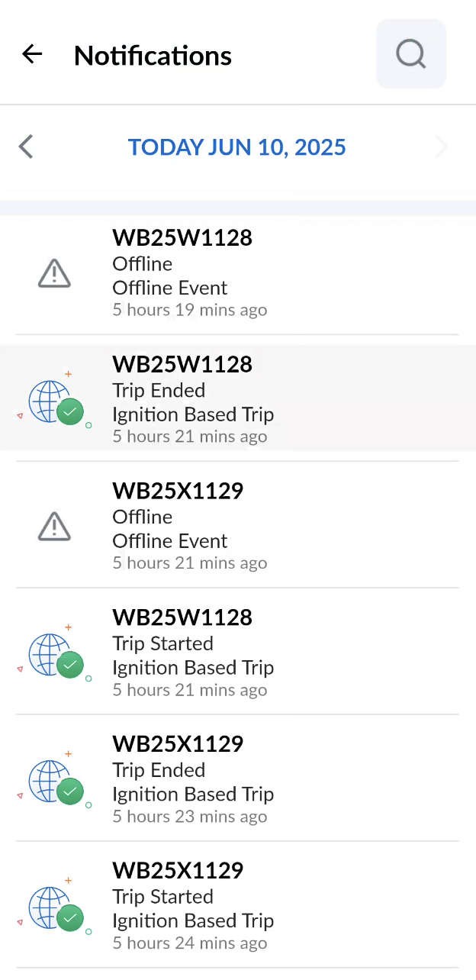Screen dimensions: 476x980
Task: Tap globe icon for WB25W1128 Trip Ended
Action: [x=55, y=401]
